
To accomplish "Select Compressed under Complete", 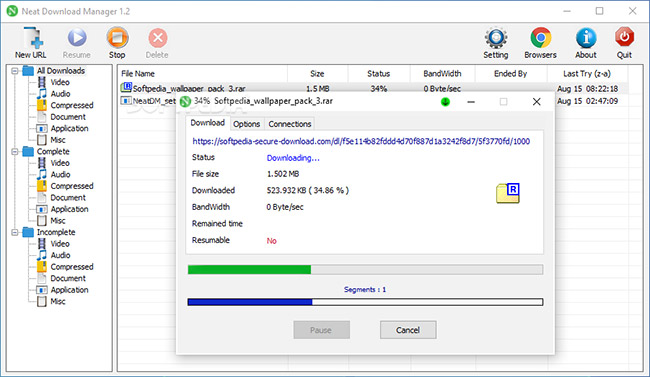I will point(72,186).
